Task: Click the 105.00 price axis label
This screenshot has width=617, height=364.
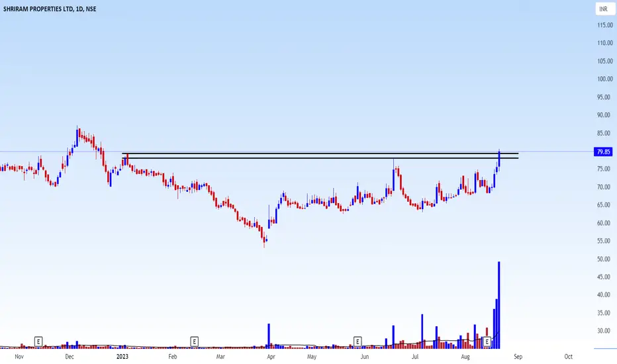Action: tap(605, 61)
